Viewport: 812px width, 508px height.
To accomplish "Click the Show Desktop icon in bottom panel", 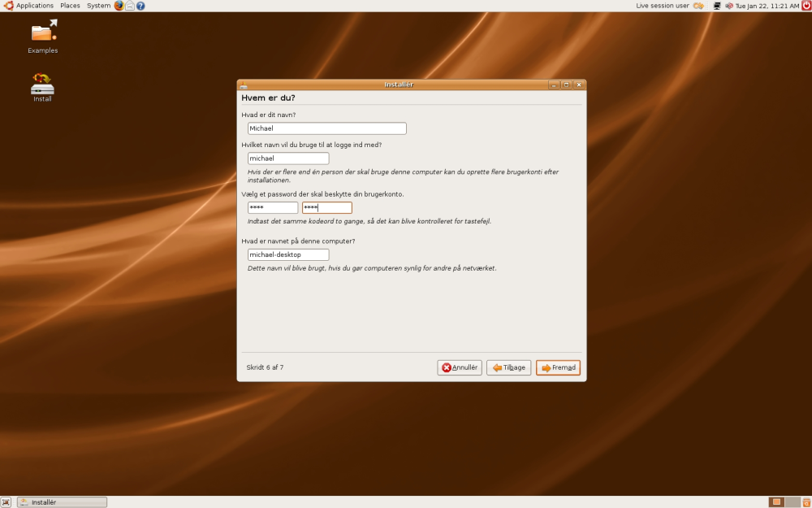I will tap(6, 502).
